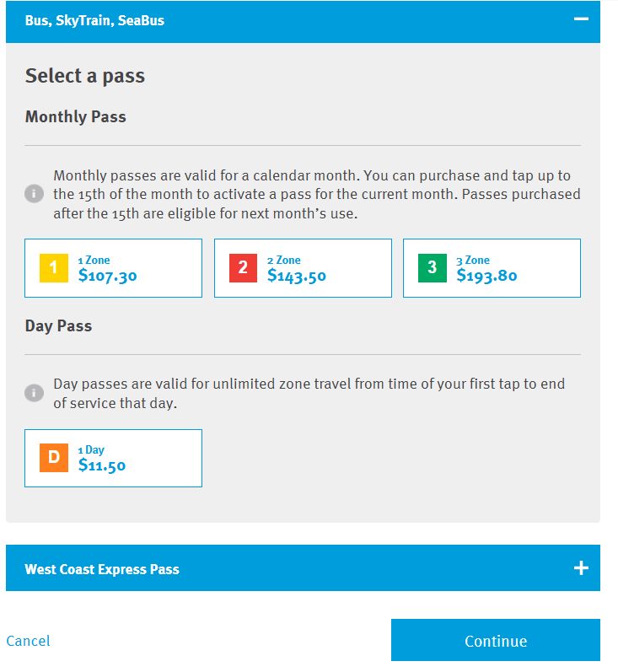618x672 pixels.
Task: Select the $11.50 day pass price
Action: point(102,465)
